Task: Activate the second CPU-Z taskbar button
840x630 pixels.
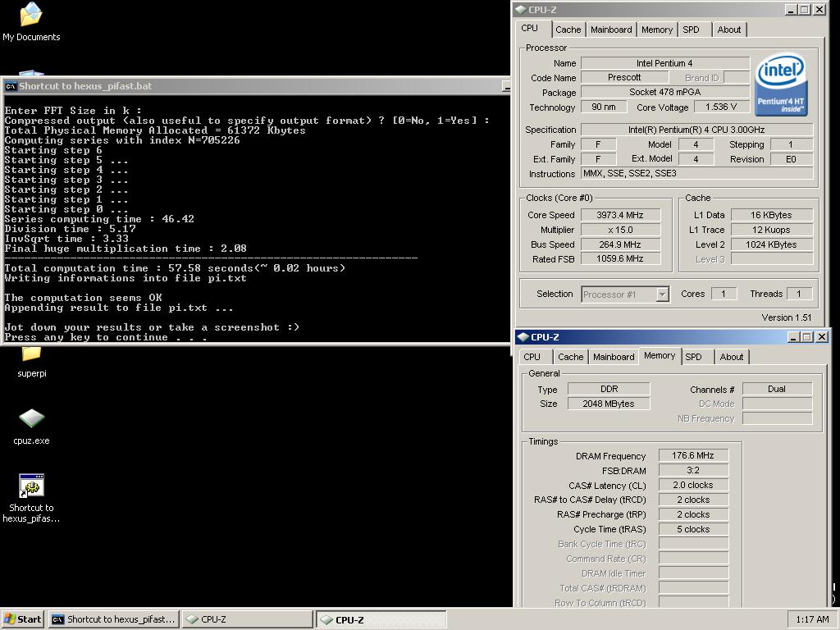Action: click(381, 619)
